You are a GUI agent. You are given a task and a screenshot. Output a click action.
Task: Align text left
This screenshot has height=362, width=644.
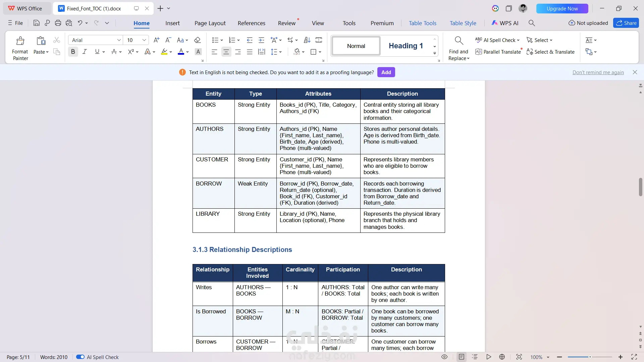(214, 52)
